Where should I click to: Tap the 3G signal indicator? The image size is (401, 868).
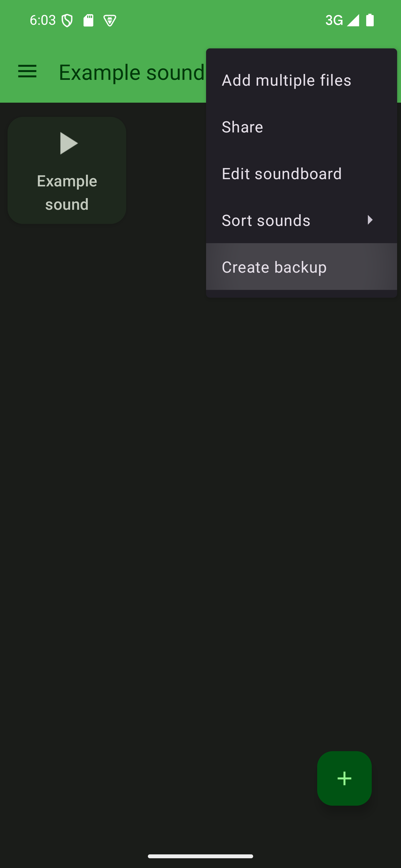[334, 20]
